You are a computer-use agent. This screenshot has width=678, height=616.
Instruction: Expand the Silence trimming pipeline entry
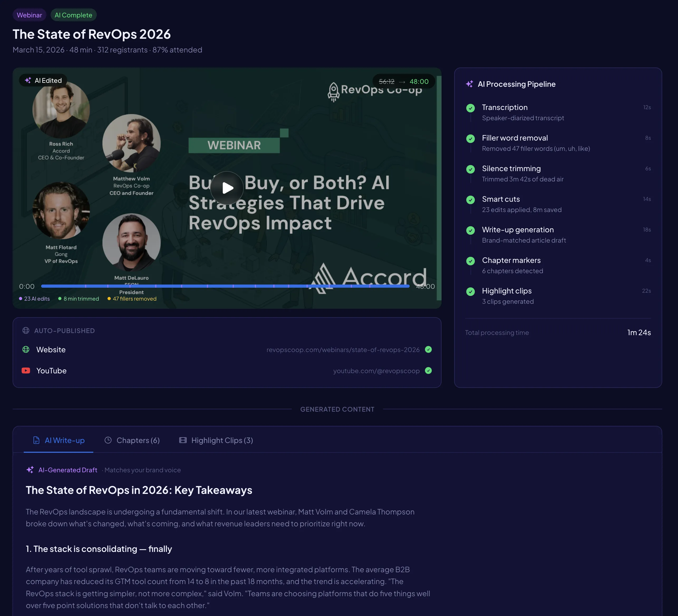tap(511, 169)
